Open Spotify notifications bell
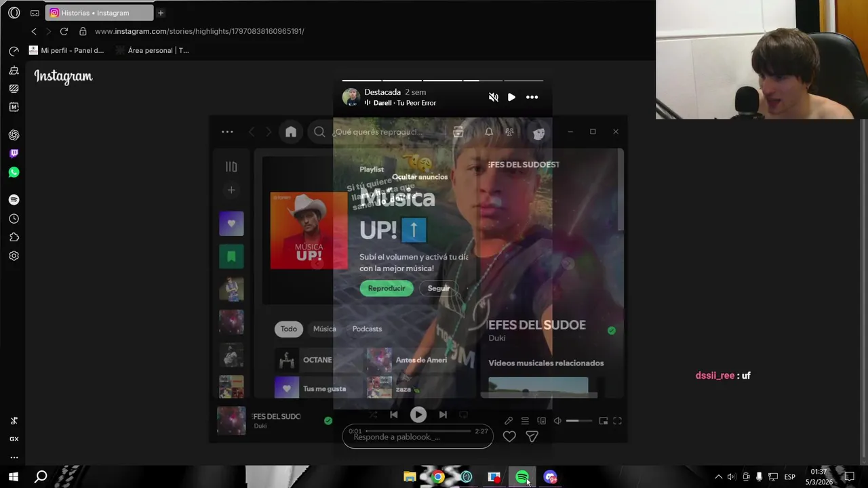Image resolution: width=868 pixels, height=488 pixels. pos(488,131)
